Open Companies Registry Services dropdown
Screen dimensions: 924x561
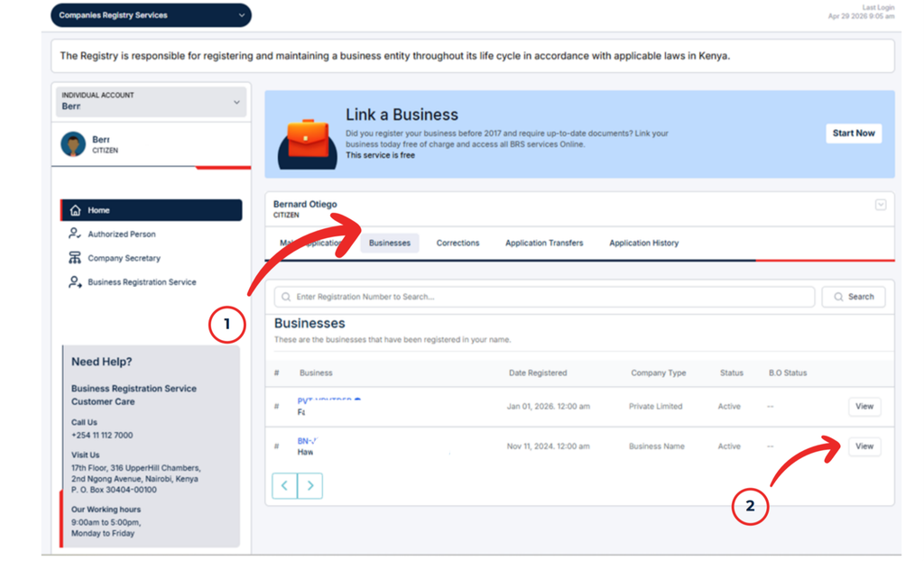click(151, 15)
